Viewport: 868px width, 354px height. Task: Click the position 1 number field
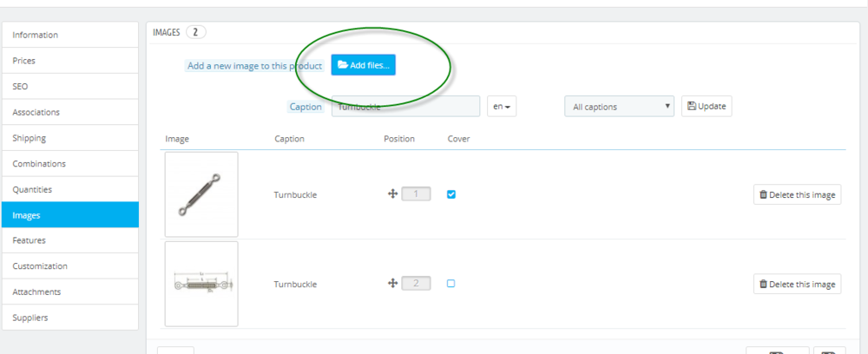tap(416, 194)
